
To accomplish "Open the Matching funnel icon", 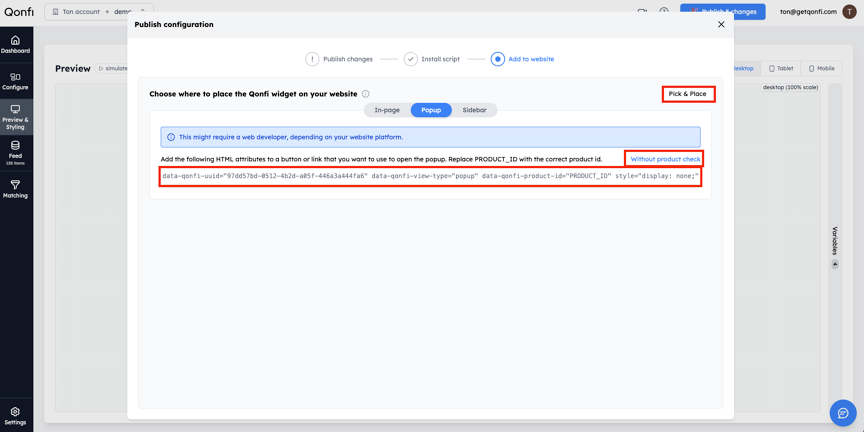I will [x=15, y=188].
